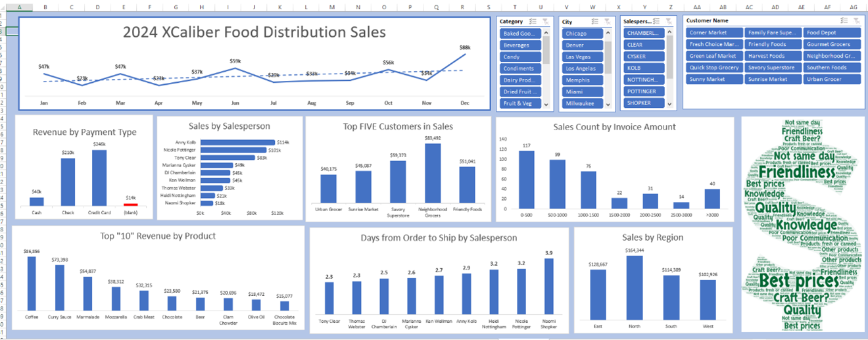The width and height of the screenshot is (868, 340).
Task: Enable multi-select in Customer Name slicer
Action: (x=845, y=21)
